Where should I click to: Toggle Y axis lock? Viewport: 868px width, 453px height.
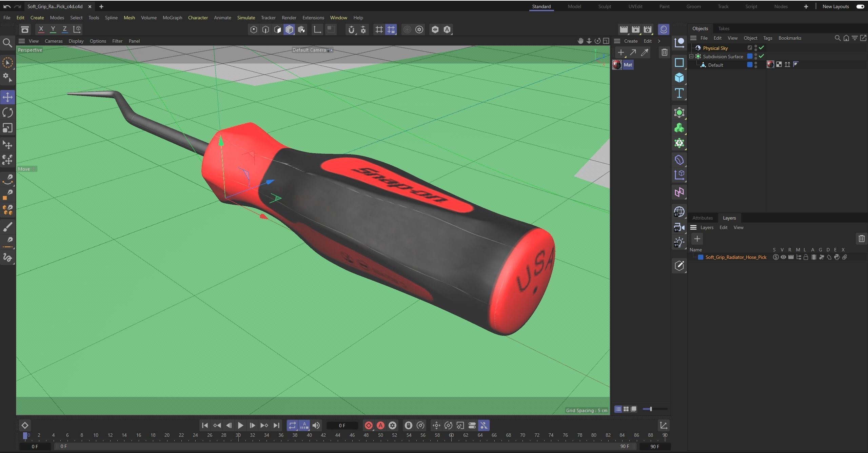53,29
